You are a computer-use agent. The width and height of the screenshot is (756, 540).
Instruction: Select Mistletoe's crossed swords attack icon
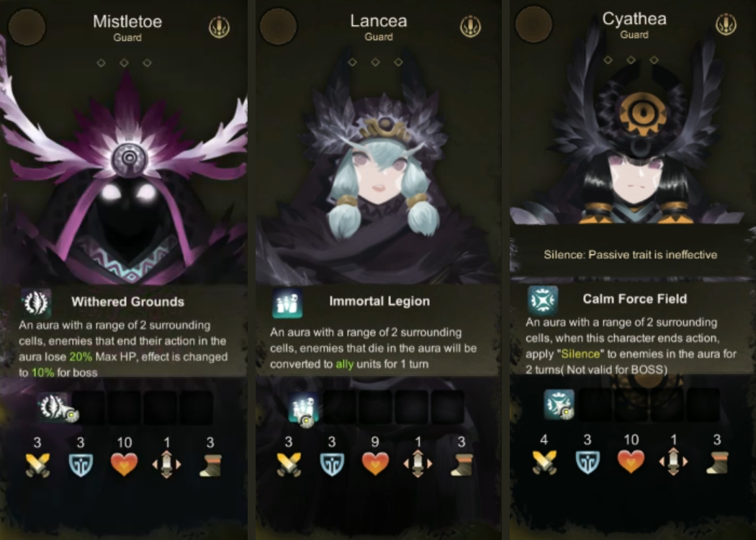(37, 465)
